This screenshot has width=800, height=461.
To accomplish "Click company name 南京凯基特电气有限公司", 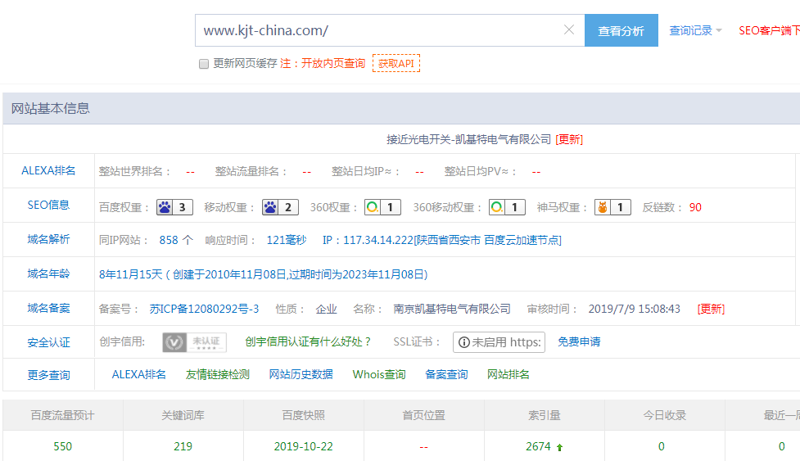I will (452, 309).
